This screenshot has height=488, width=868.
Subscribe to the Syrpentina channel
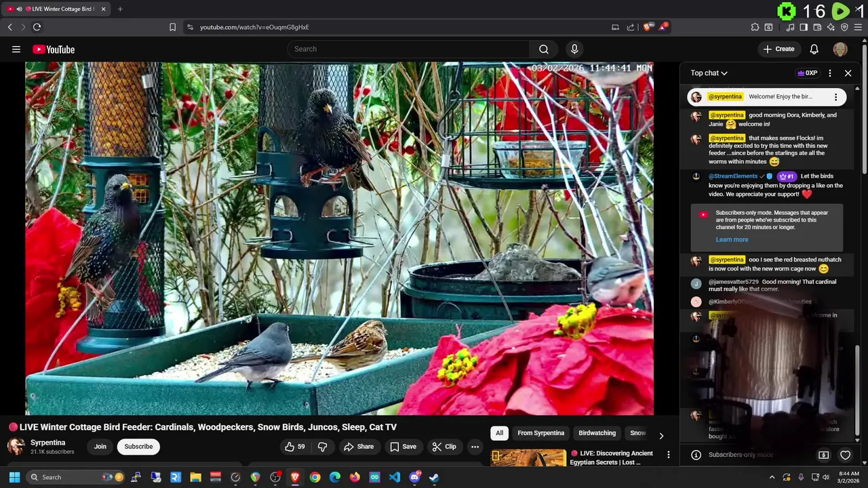138,447
